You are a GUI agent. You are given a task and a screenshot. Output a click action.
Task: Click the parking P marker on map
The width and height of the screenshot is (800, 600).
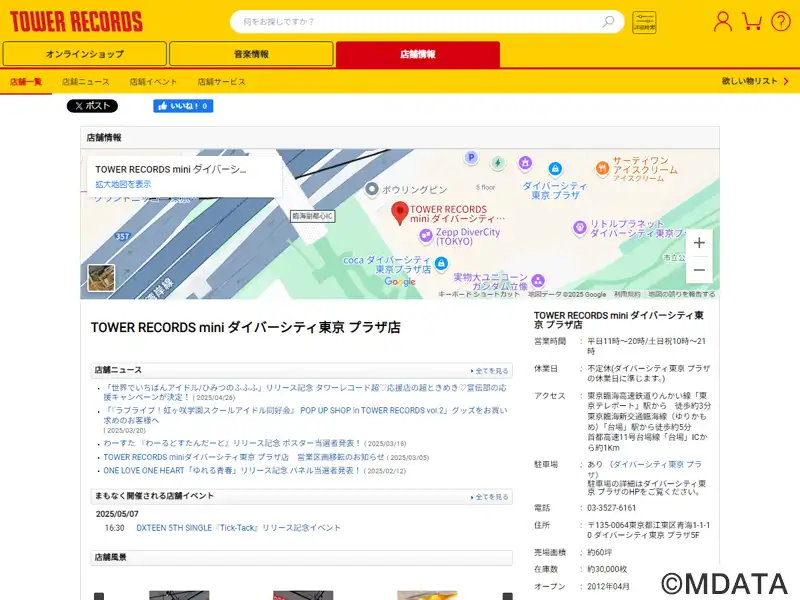(471, 158)
